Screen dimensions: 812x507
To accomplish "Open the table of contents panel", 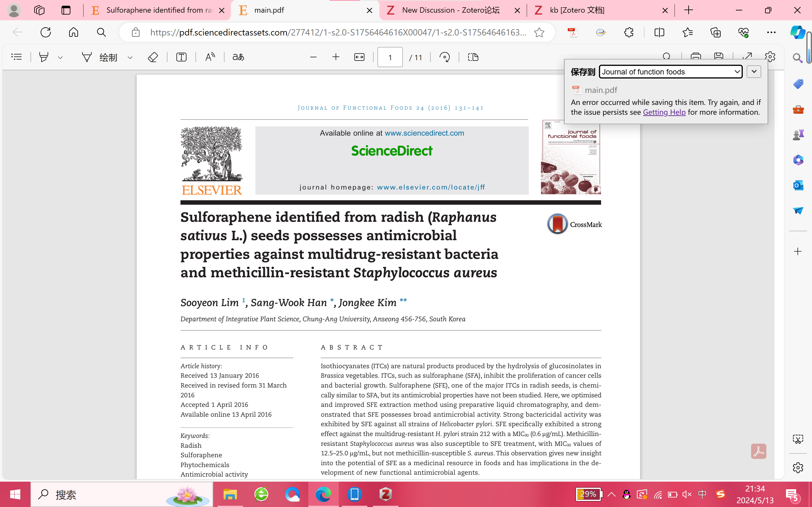I will pos(16,57).
